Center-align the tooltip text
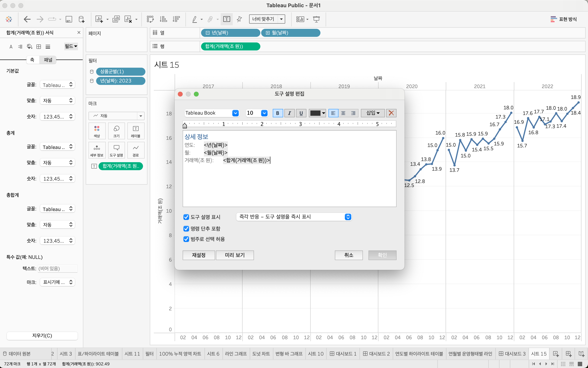Screen dimensions: 588x368 343,113
